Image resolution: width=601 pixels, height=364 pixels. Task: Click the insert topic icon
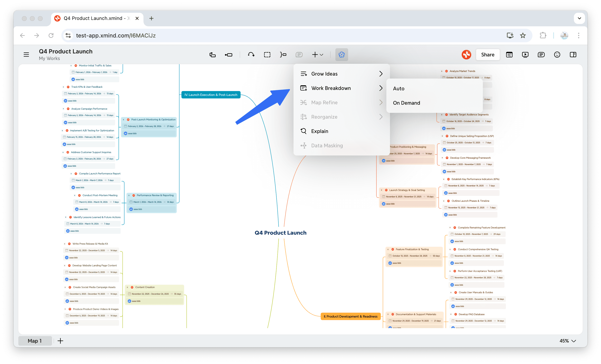pos(212,54)
